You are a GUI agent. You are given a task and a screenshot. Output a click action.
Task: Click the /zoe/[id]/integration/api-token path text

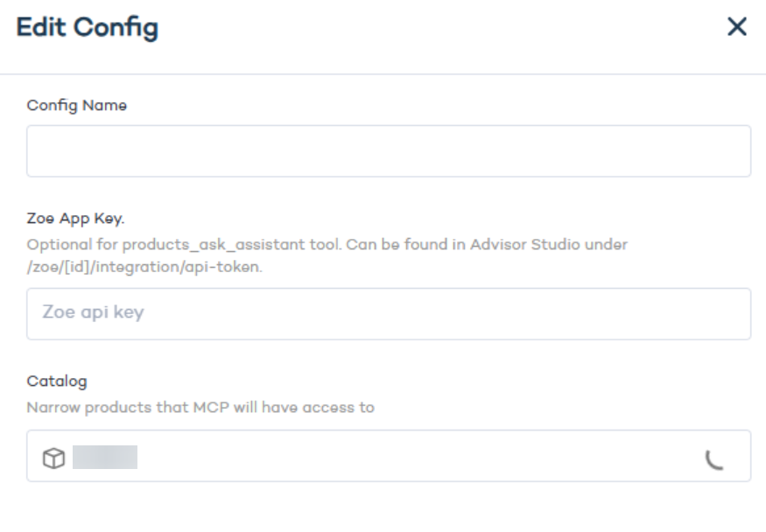point(144,267)
